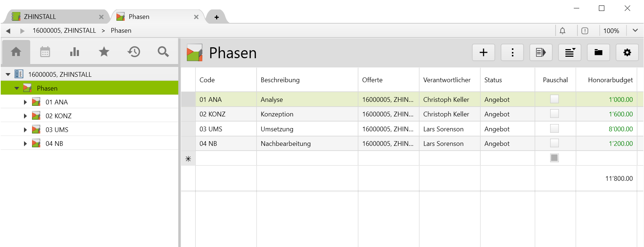Click the notification bell icon
The image size is (644, 247).
tap(562, 31)
